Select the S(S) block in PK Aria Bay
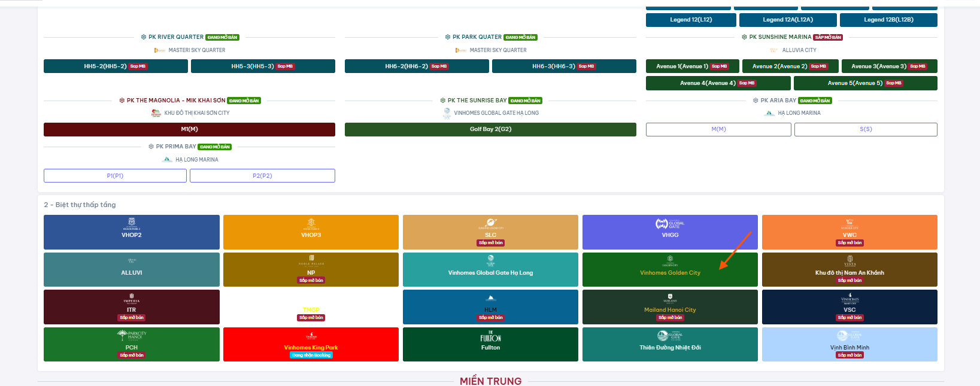Image resolution: width=980 pixels, height=386 pixels. tap(866, 129)
